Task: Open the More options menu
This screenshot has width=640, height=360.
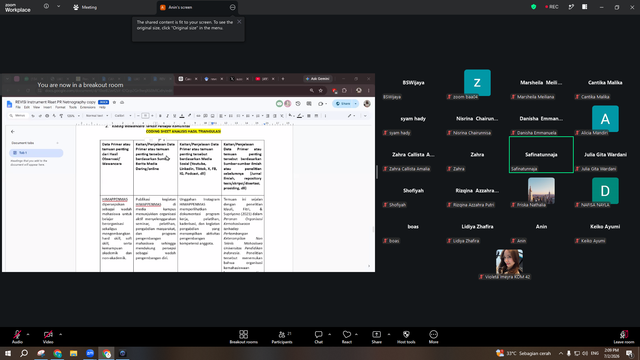Action: [x=433, y=337]
